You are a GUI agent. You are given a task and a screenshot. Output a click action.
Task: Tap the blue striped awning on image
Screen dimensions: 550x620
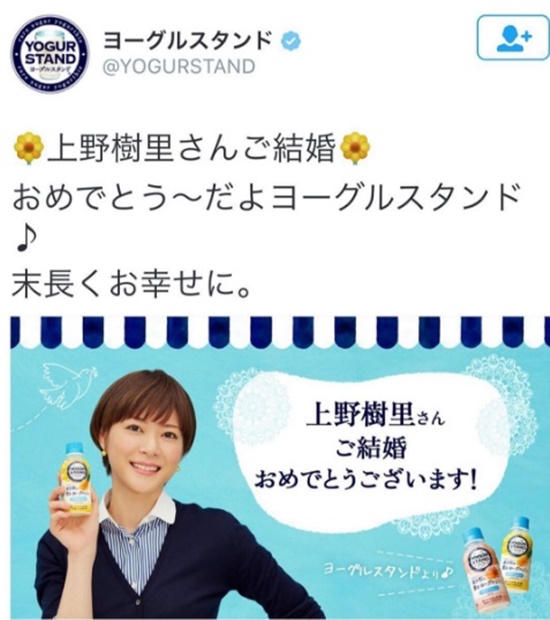(280, 332)
